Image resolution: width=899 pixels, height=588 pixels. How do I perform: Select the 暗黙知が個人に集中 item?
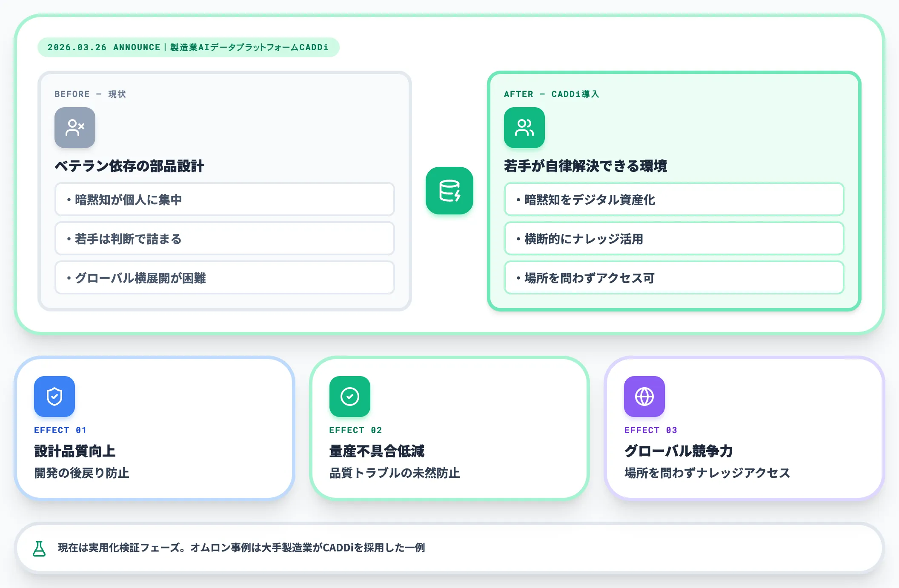225,200
